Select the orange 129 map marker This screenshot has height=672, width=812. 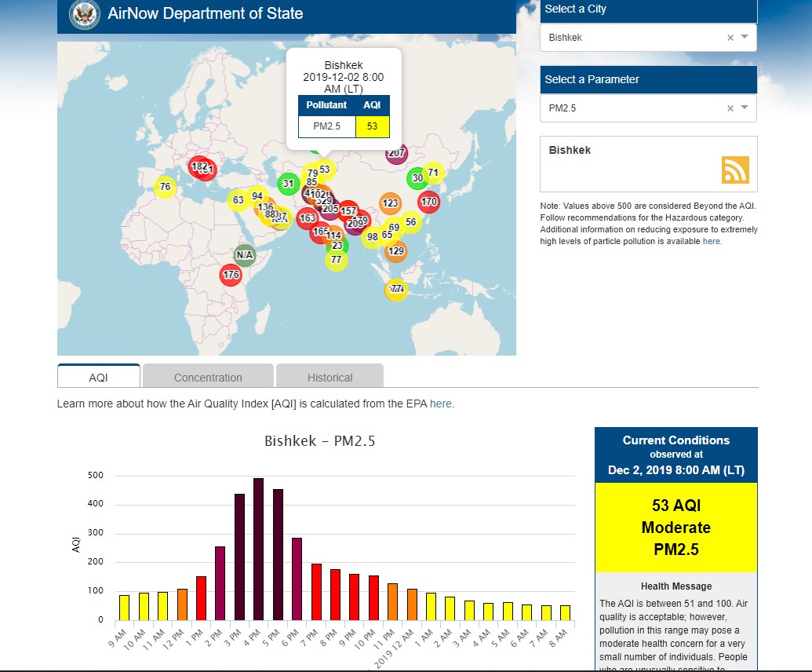[x=396, y=251]
